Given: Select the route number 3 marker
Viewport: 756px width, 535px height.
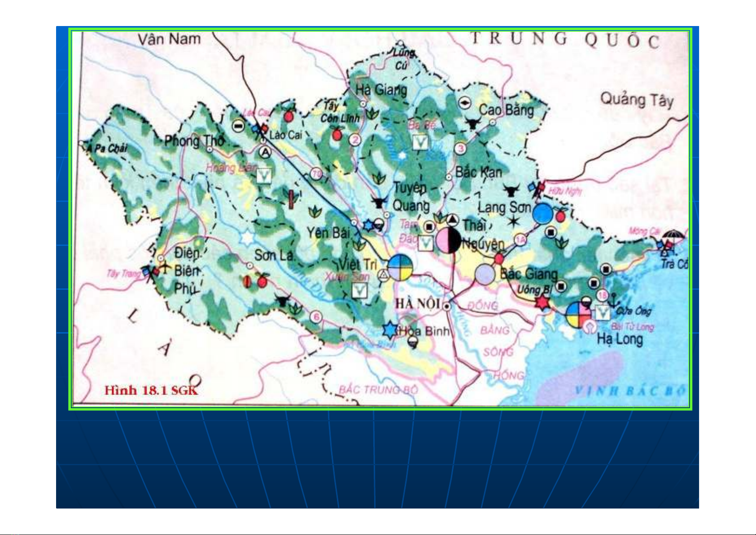Looking at the screenshot, I should tap(460, 149).
